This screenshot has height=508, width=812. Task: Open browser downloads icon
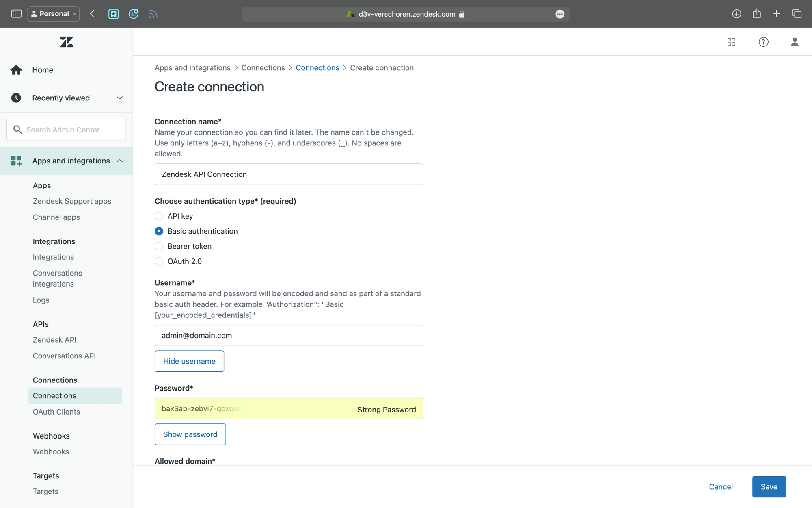(x=736, y=14)
